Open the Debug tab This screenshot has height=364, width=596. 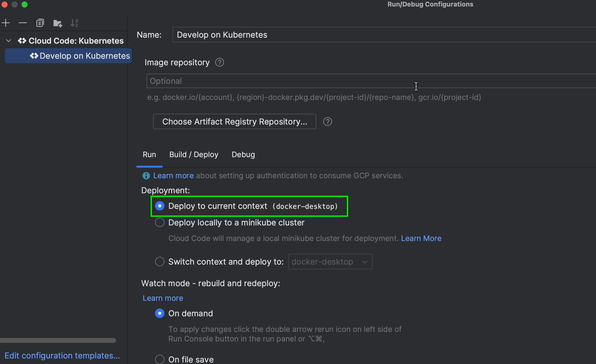point(243,154)
